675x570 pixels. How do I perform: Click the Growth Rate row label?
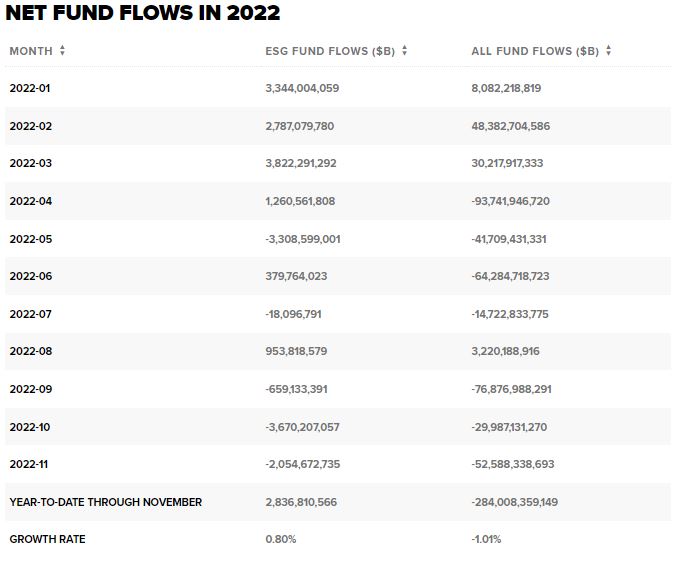click(x=47, y=539)
